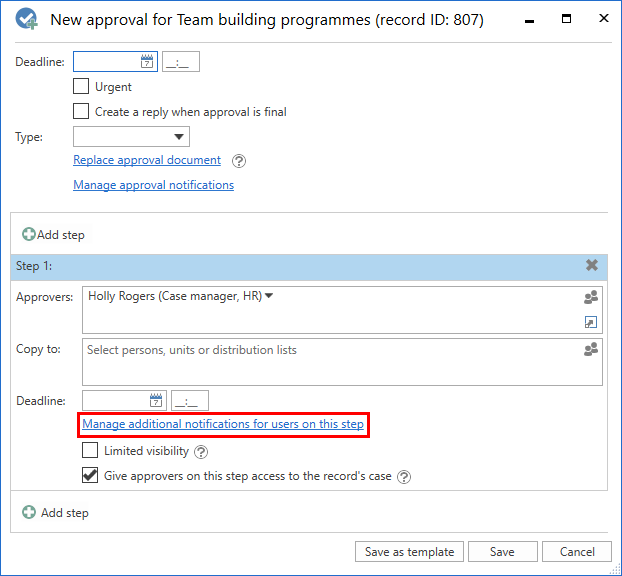This screenshot has width=622, height=576.
Task: Open people picker for Approvers field
Action: pos(591,297)
